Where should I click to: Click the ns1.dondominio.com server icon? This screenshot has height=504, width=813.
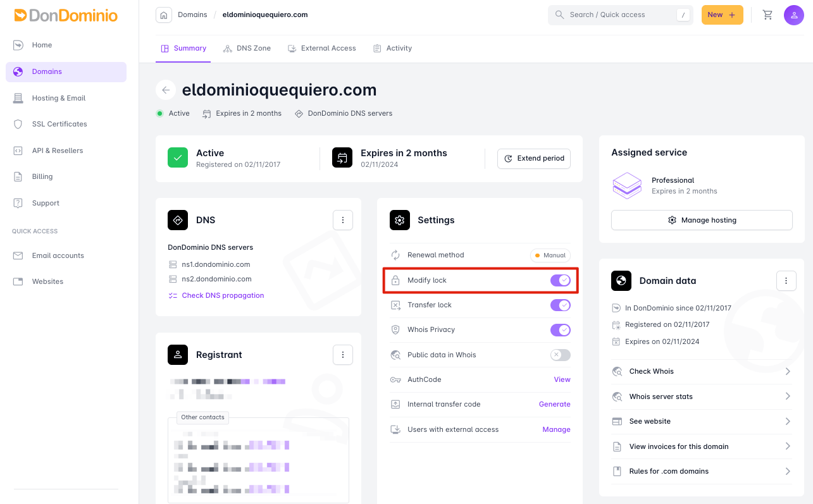(173, 264)
